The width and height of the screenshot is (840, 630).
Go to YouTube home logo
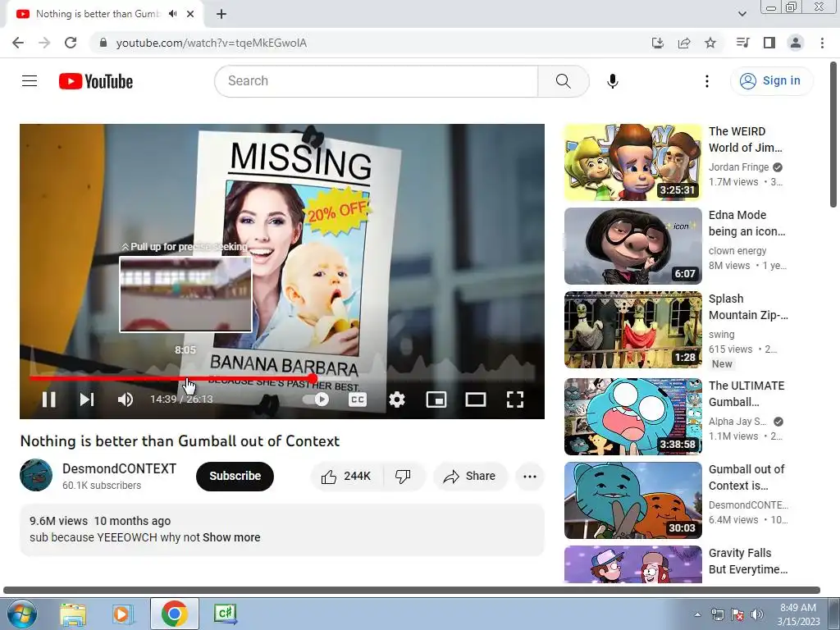(x=96, y=81)
